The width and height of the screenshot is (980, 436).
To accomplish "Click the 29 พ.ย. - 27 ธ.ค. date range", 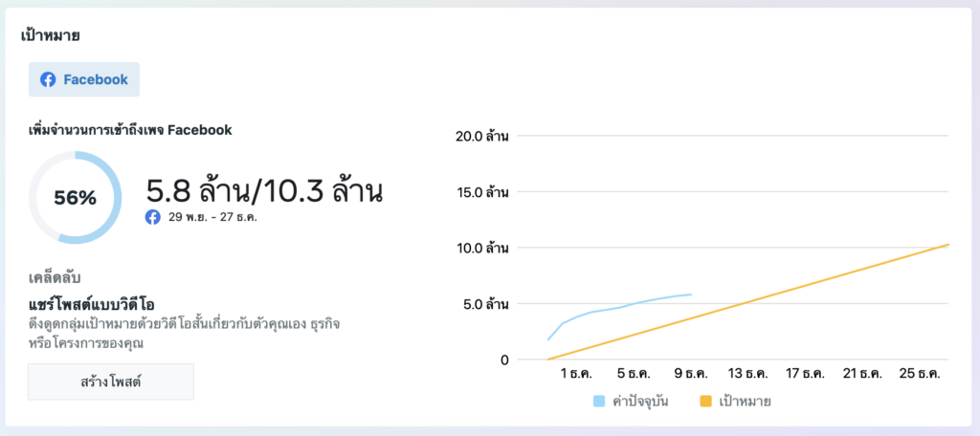I will (x=212, y=218).
